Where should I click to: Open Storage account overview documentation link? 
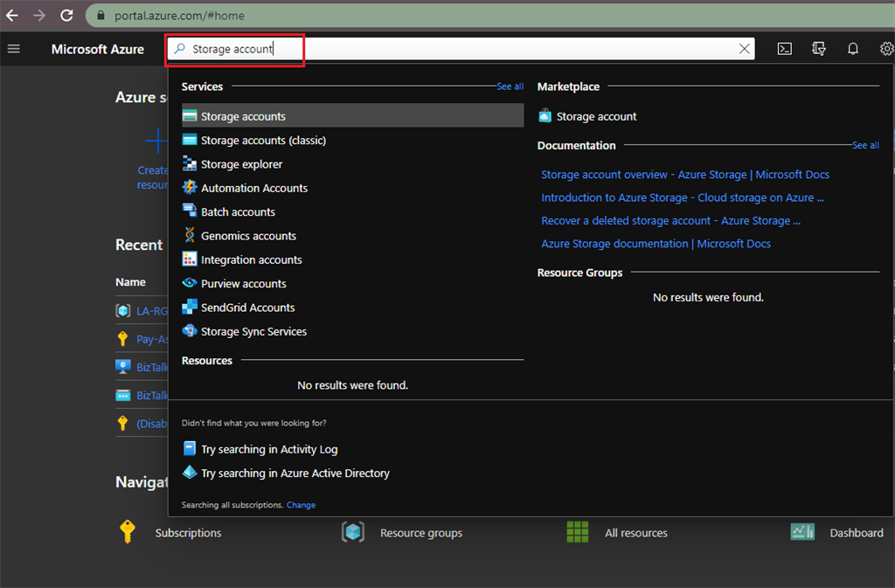pyautogui.click(x=685, y=175)
